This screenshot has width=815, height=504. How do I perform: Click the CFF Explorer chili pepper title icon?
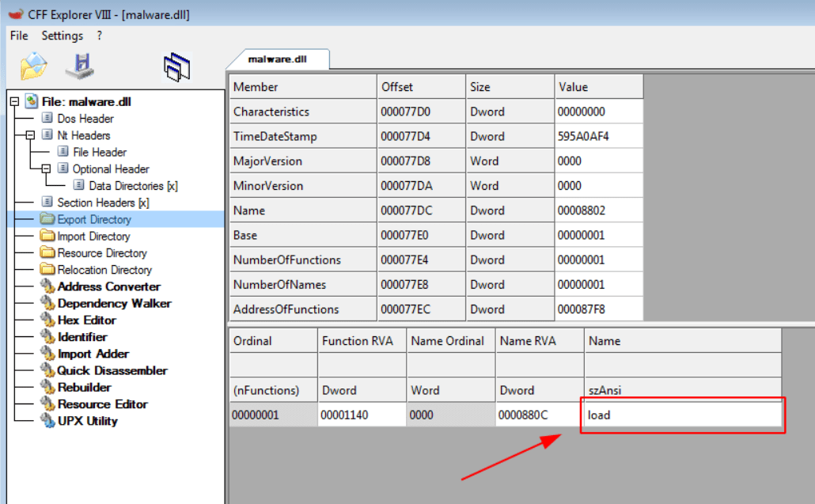point(16,14)
